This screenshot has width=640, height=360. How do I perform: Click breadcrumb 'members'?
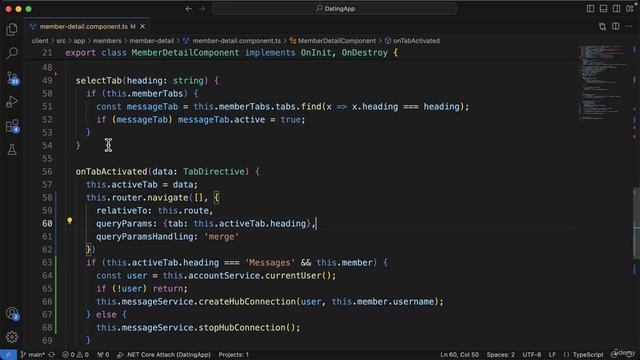point(107,41)
